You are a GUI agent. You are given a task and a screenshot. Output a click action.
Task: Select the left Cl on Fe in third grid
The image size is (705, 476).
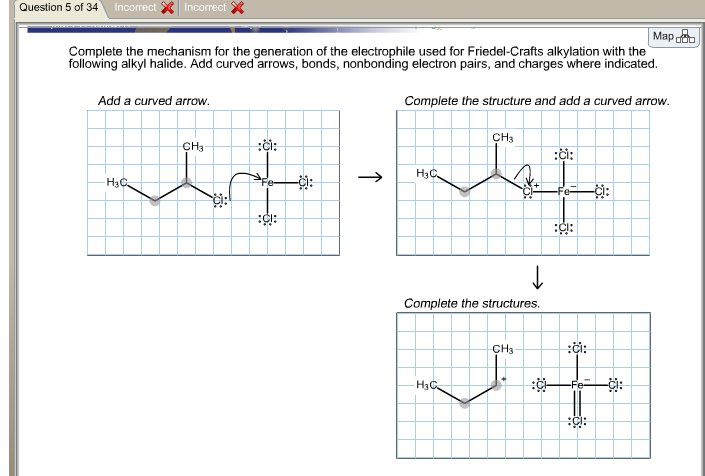click(541, 385)
